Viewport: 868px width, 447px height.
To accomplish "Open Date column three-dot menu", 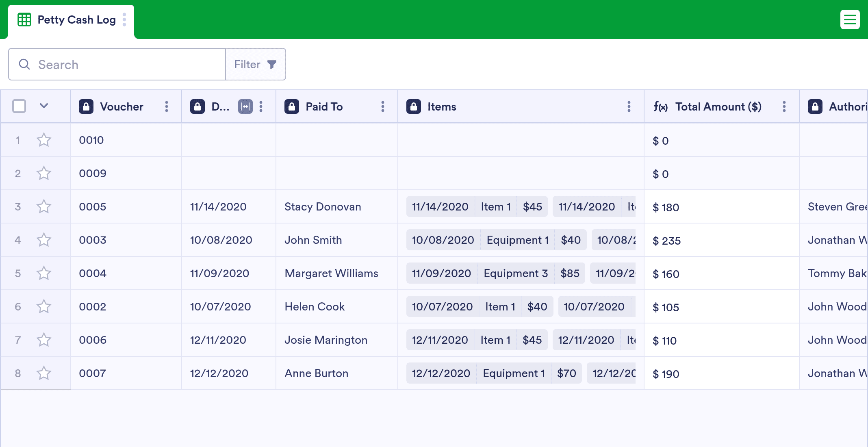I will click(x=261, y=106).
